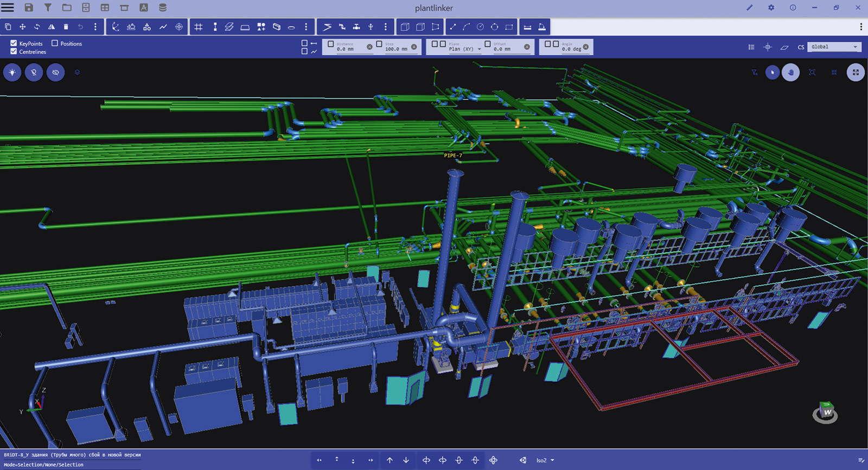Select the polyline route tool

click(x=163, y=27)
